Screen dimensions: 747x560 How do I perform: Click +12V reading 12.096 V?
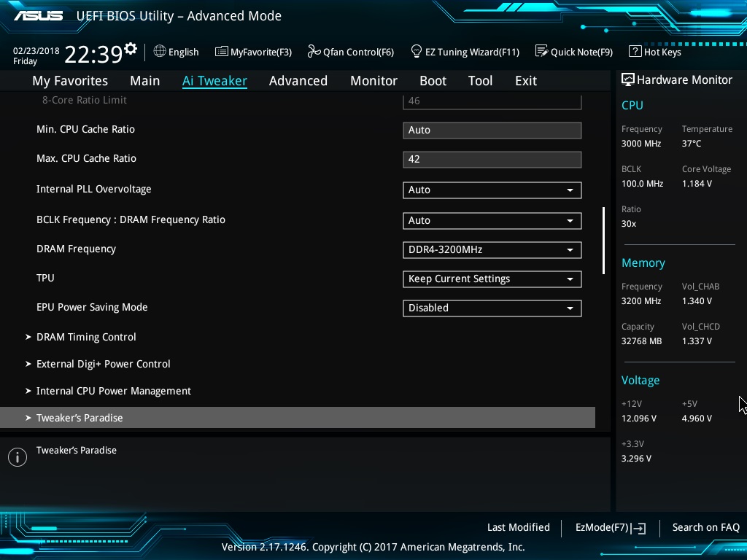[639, 419]
